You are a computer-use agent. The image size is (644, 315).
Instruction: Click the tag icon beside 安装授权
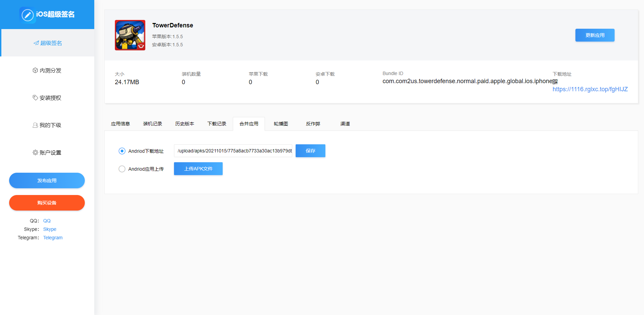click(x=35, y=98)
